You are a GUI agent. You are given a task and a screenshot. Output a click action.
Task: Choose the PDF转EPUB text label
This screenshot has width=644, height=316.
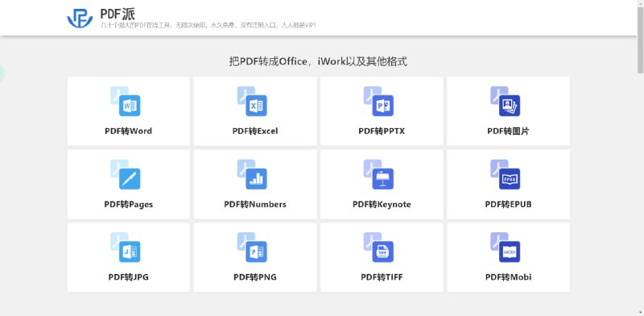[x=508, y=205]
